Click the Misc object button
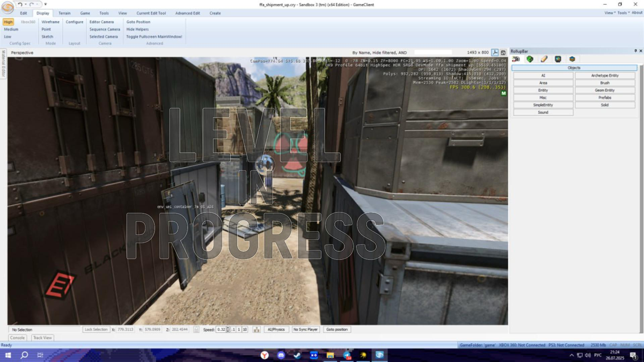 (x=543, y=98)
